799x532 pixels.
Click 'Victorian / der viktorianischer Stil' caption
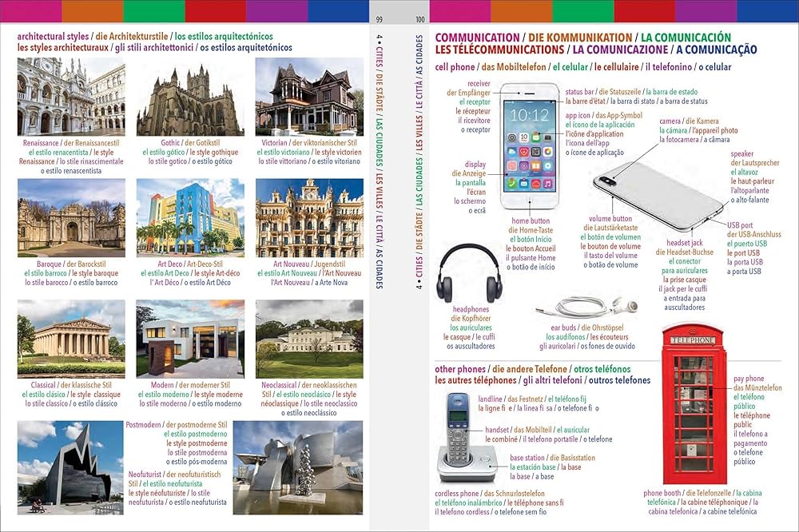click(309, 143)
